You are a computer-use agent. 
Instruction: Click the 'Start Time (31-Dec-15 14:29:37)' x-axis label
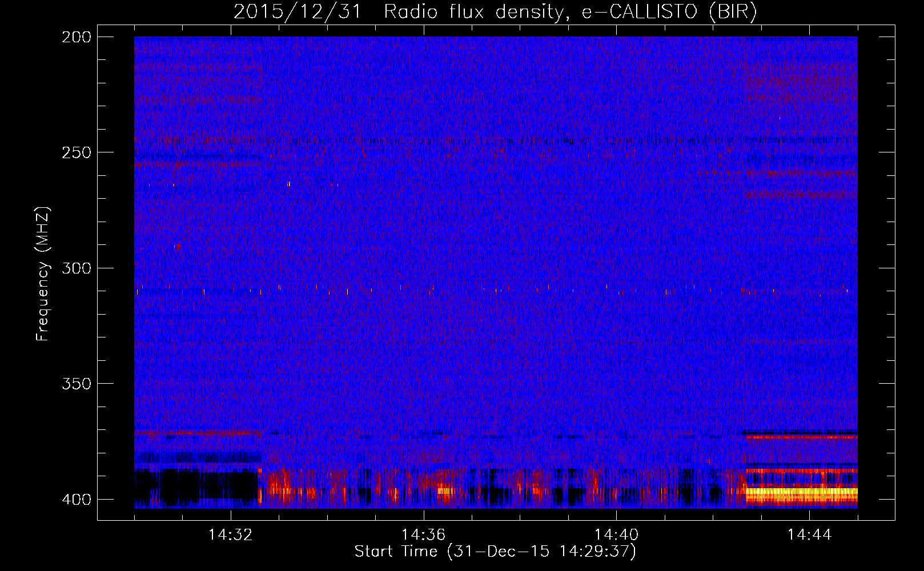[495, 552]
